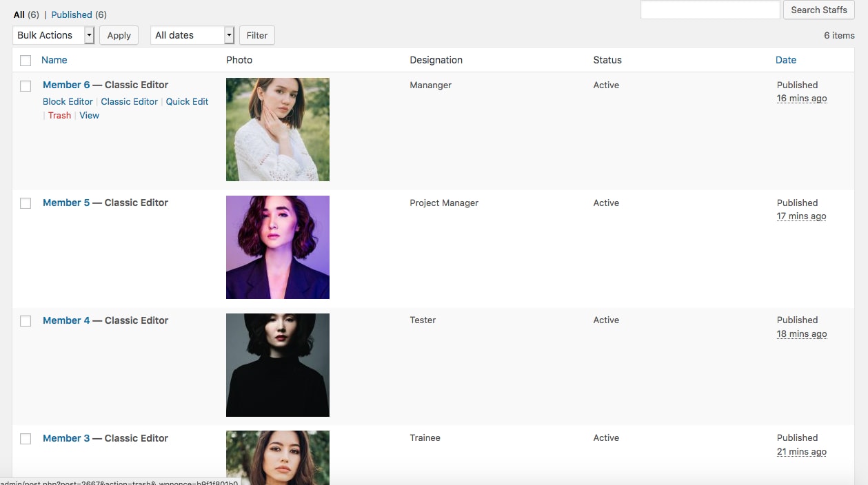
Task: Click Active status in Member 4 row
Action: (606, 320)
